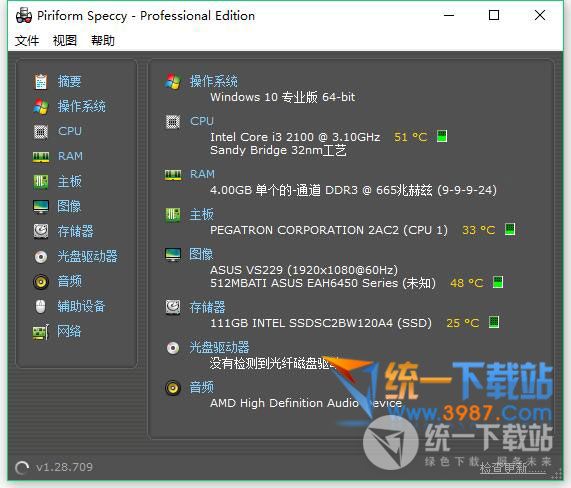
Task: Open the 音频 speaker icon in sidebar
Action: click(41, 282)
